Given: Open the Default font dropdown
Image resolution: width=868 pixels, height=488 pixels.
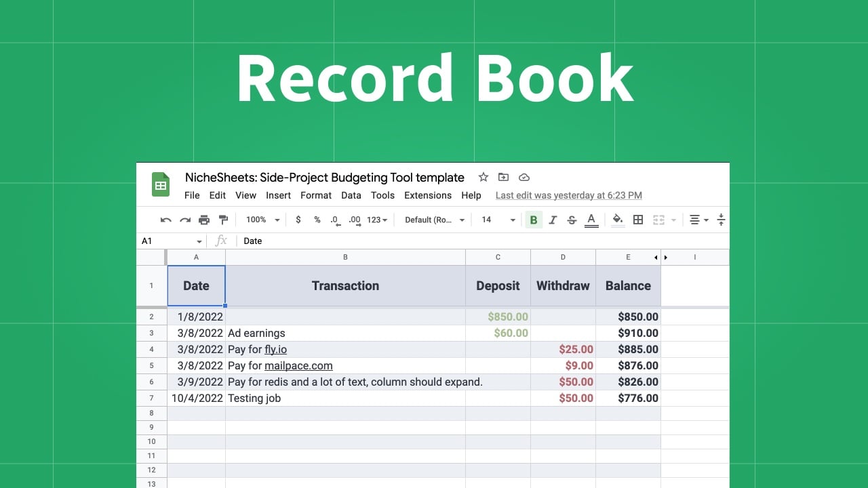Looking at the screenshot, I should coord(435,220).
